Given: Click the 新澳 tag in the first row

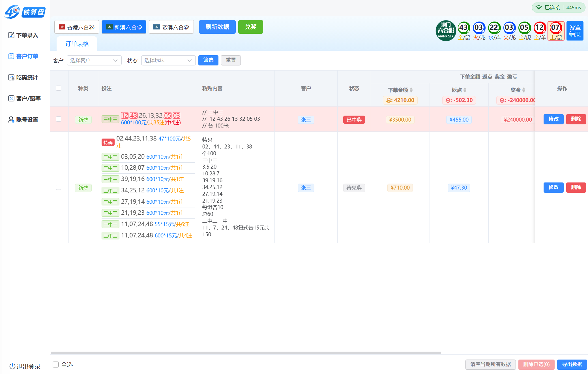Looking at the screenshot, I should [x=83, y=120].
